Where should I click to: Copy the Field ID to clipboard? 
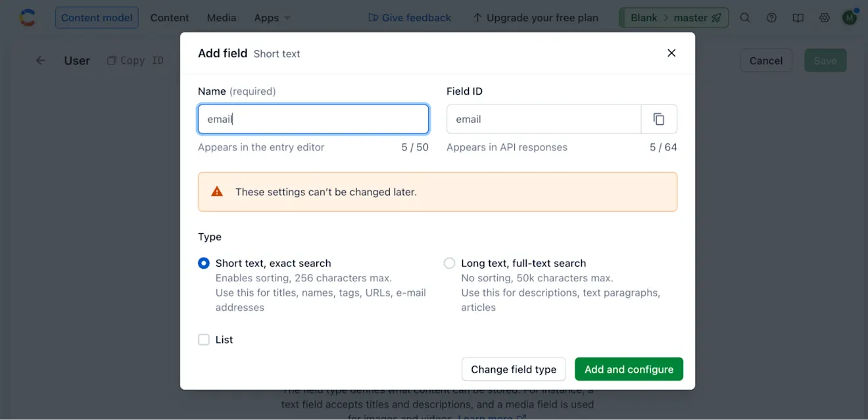pyautogui.click(x=659, y=119)
